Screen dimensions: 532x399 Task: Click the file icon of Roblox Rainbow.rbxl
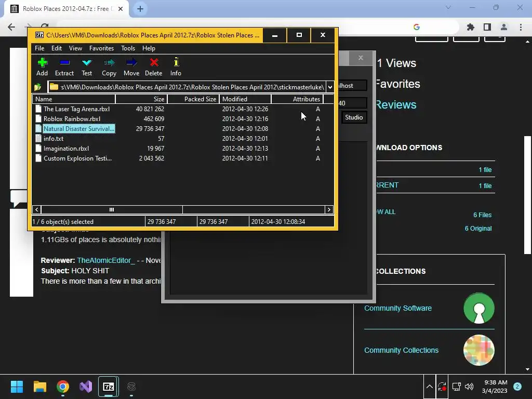point(38,119)
